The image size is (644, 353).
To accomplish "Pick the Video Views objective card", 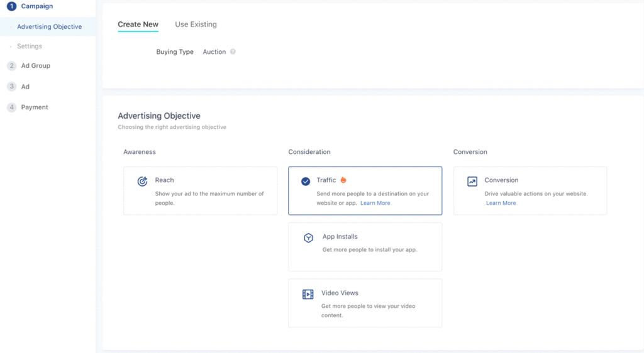I will (x=365, y=303).
